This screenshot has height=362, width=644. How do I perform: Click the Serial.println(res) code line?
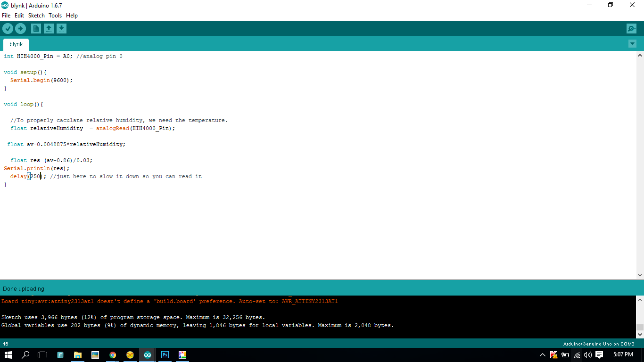click(37, 168)
